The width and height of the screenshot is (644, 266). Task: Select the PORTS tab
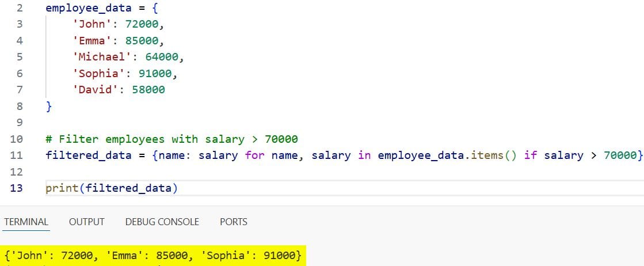233,222
